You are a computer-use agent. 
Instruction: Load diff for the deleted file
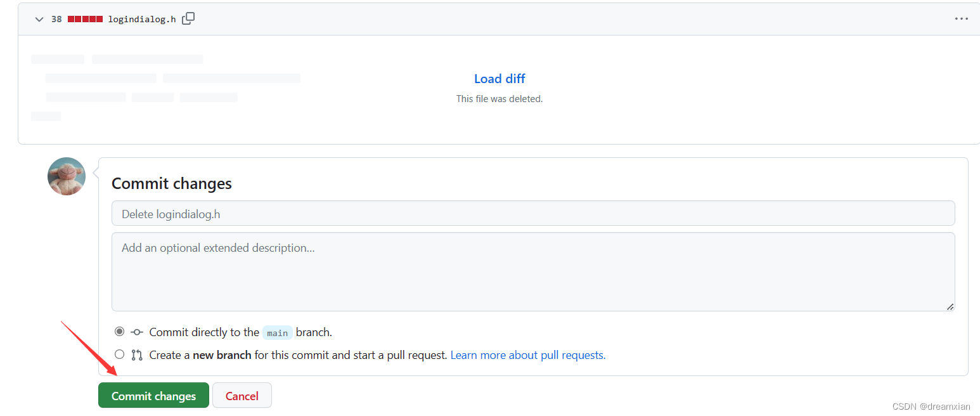pyautogui.click(x=499, y=78)
